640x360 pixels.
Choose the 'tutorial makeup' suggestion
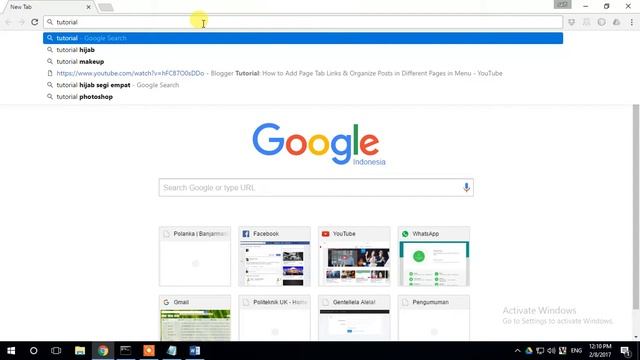[303, 62]
